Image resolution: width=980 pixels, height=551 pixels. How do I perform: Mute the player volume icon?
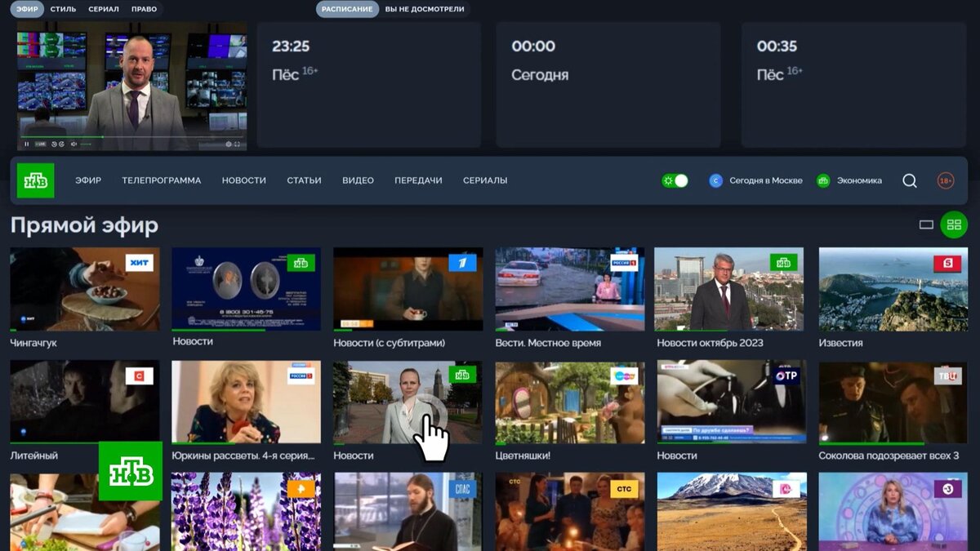pos(73,144)
